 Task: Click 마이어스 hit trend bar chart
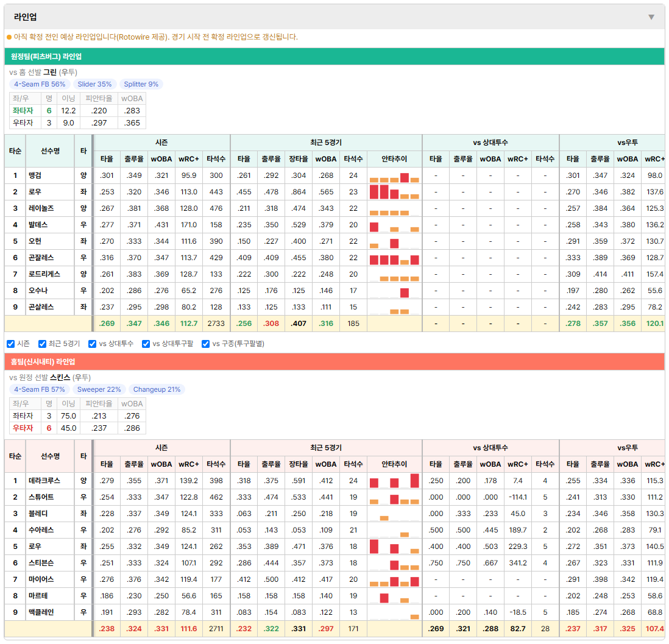point(394,579)
